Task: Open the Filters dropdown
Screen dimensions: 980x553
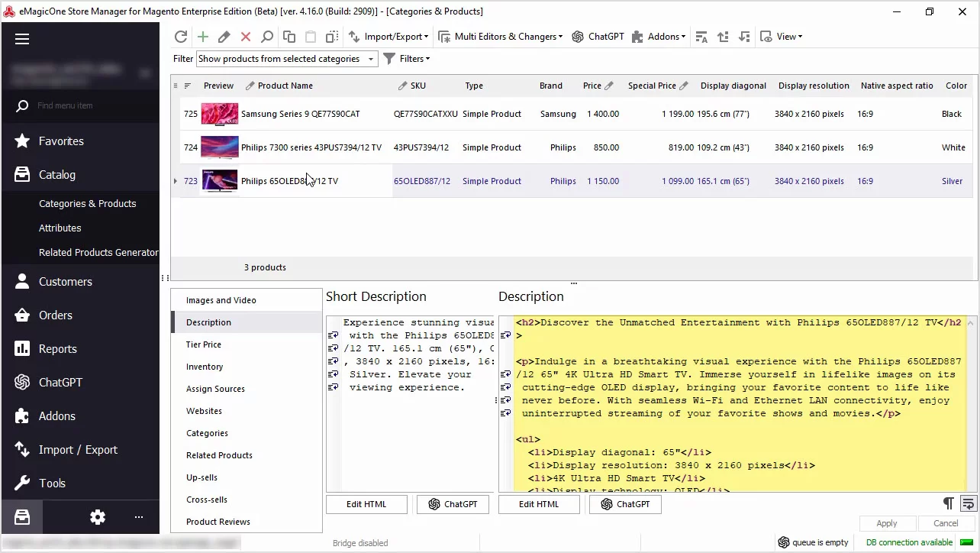Action: coord(407,59)
